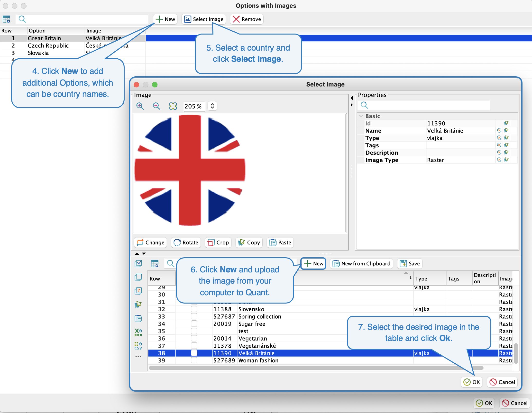Fit image to preview area icon
Image resolution: width=532 pixels, height=413 pixels.
click(x=173, y=106)
